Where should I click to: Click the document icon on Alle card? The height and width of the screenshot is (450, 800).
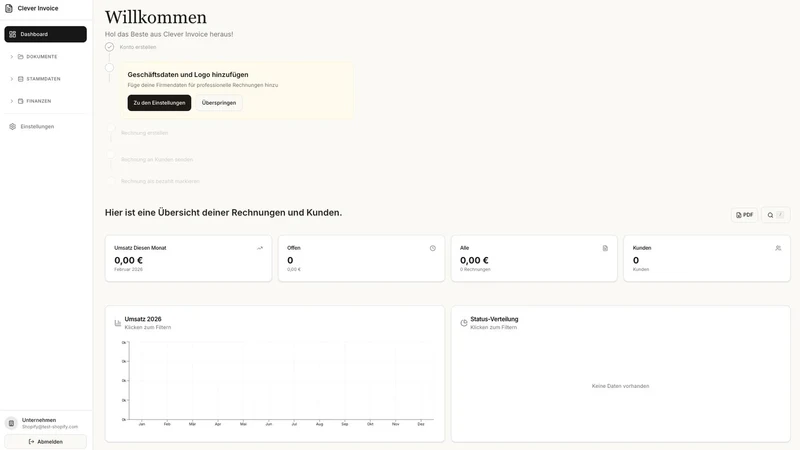(x=605, y=248)
